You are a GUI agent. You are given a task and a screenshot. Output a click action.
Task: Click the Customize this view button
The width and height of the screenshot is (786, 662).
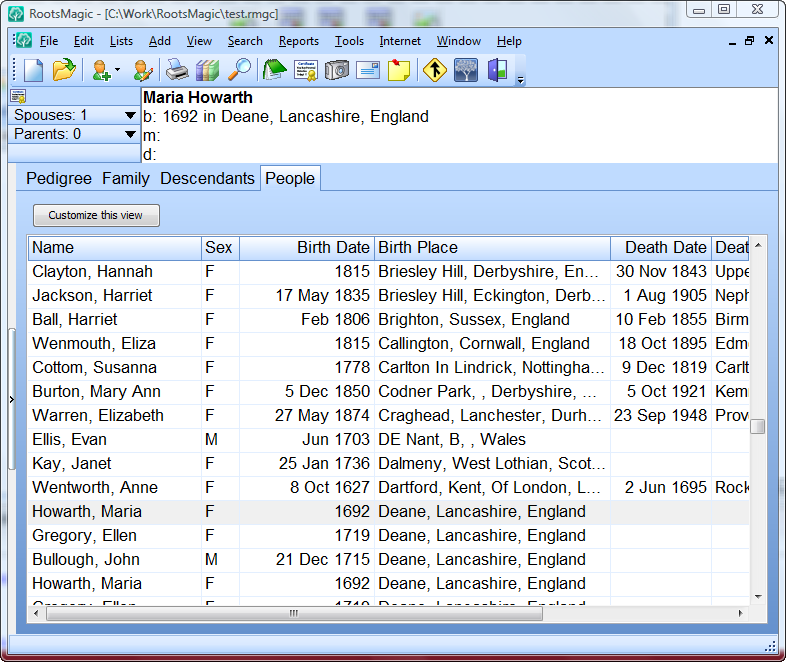[x=96, y=215]
